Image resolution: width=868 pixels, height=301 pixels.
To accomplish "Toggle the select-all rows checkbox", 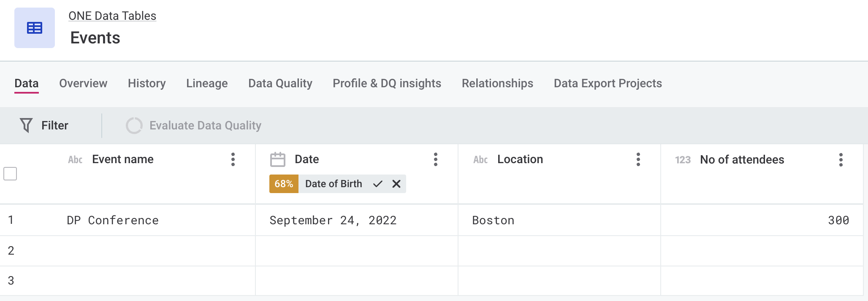I will [x=10, y=174].
